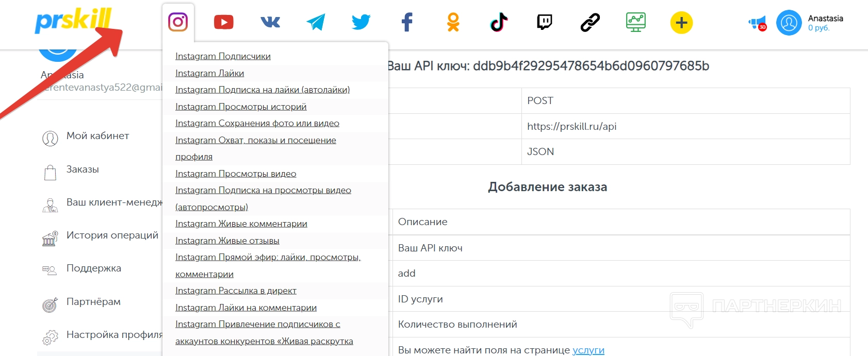Click the blue user avatar icon
This screenshot has height=356, width=868.
[x=789, y=23]
